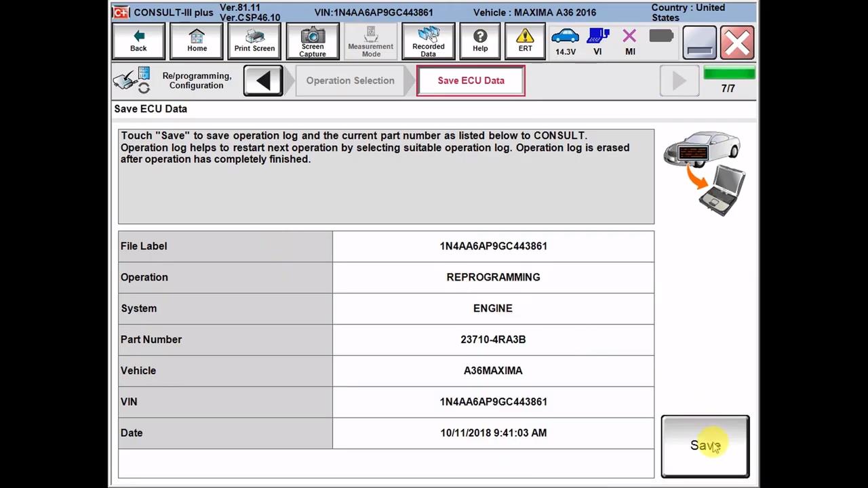868x488 pixels.
Task: Click the instruction text box about Save
Action: click(x=386, y=176)
